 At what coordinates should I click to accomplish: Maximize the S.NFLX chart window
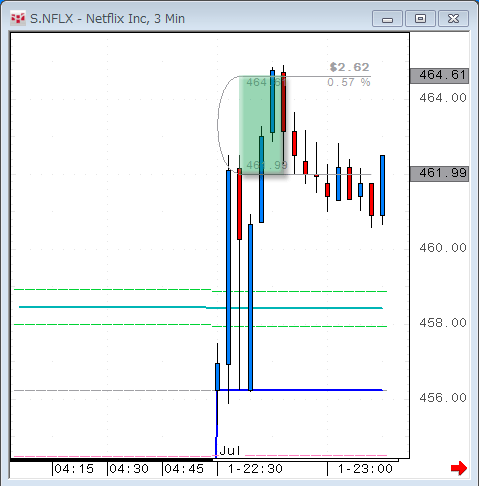420,19
